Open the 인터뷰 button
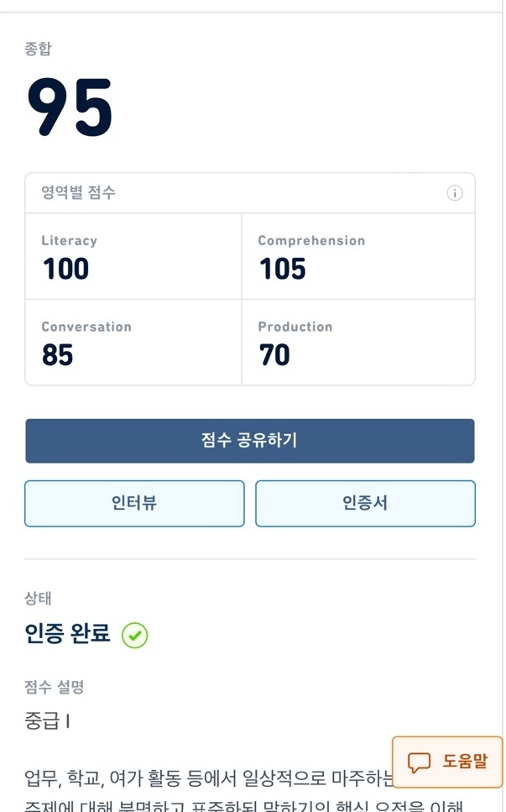Viewport: 506px width, 812px height. (134, 504)
